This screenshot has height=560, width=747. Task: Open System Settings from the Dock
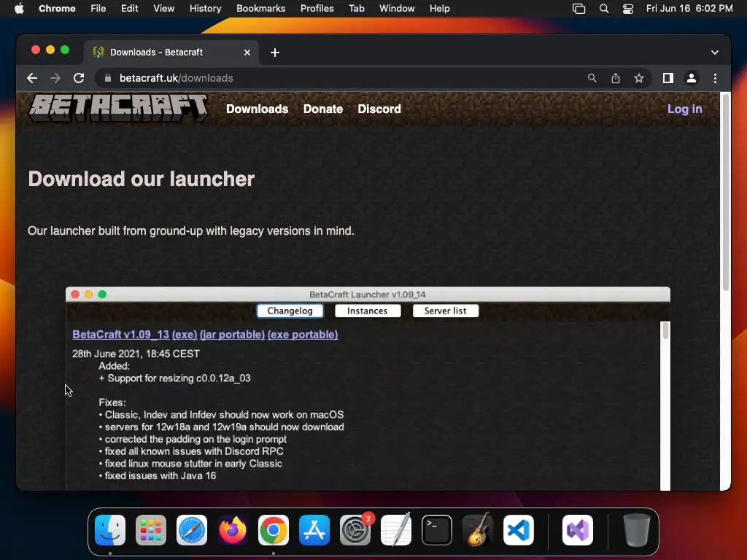tap(355, 530)
